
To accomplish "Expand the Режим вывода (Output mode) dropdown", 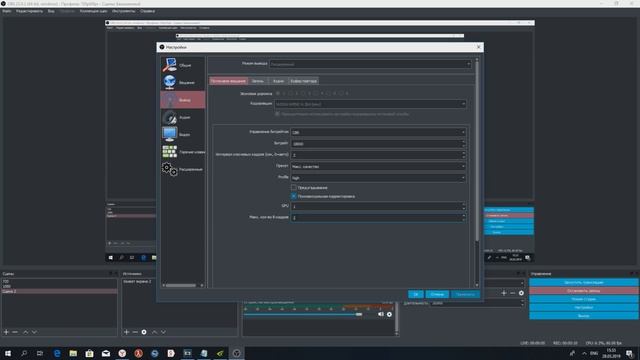I will [x=370, y=64].
